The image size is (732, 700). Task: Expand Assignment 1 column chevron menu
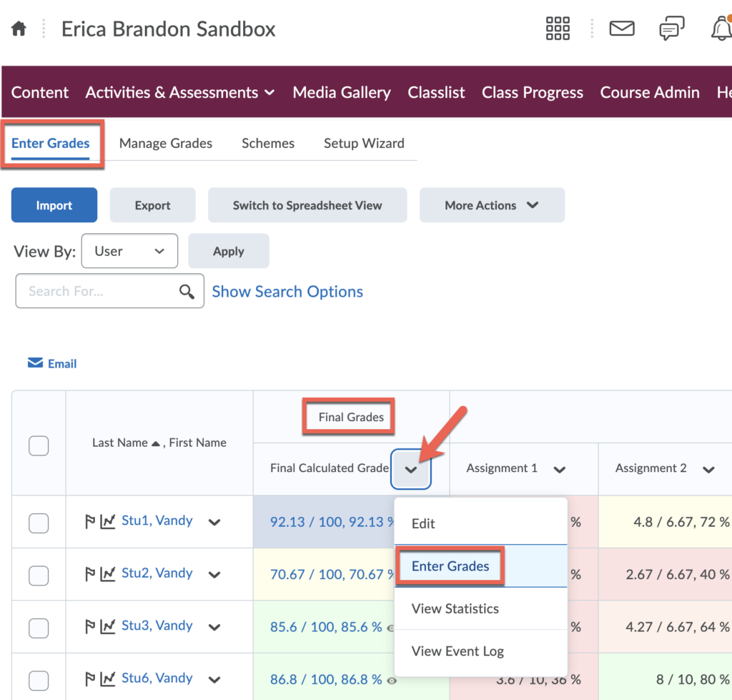(x=560, y=469)
